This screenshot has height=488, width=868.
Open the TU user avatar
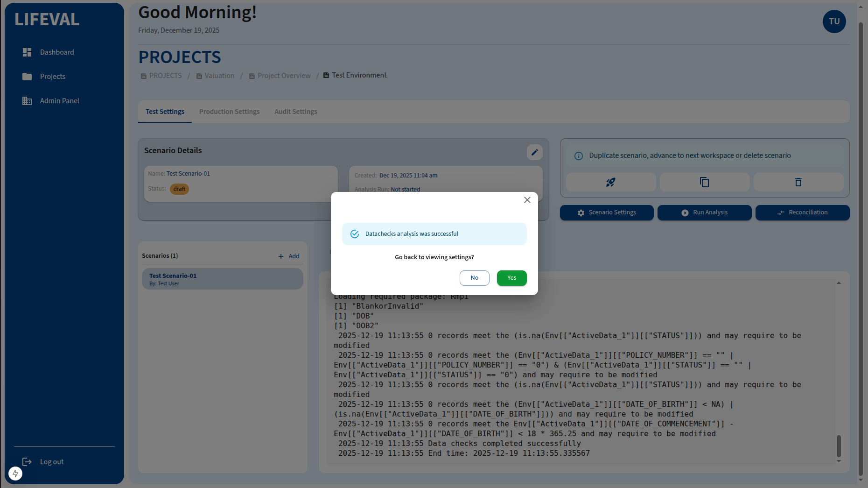834,21
